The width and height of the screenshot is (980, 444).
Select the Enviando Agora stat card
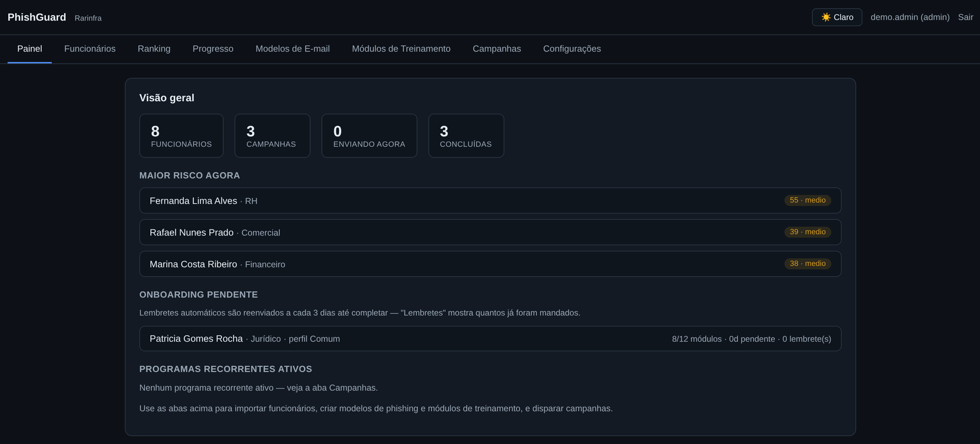pos(369,135)
